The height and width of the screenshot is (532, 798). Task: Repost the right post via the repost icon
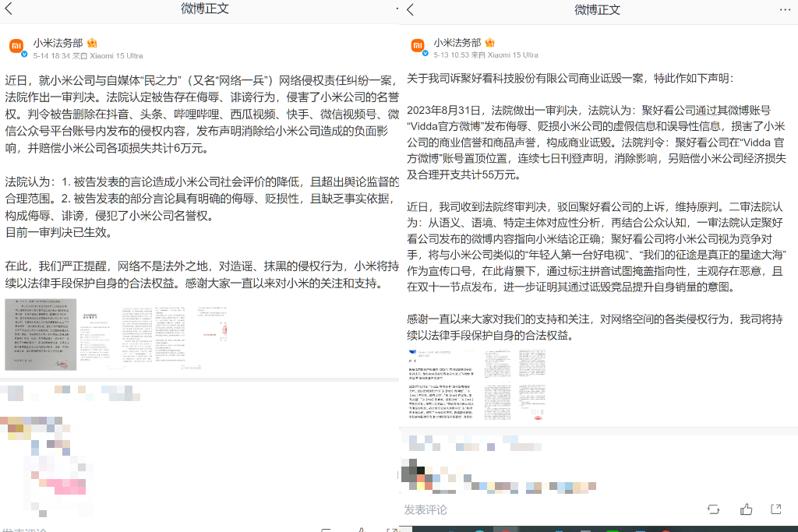pos(714,509)
